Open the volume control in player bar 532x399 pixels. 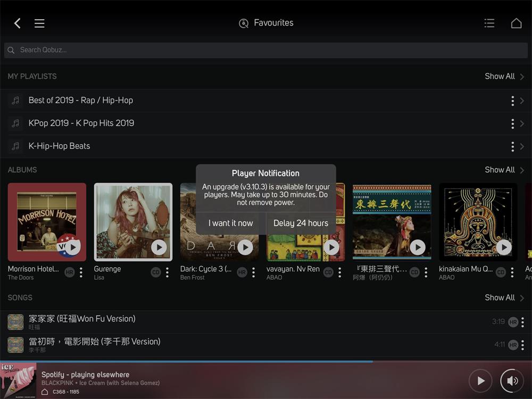(x=512, y=380)
